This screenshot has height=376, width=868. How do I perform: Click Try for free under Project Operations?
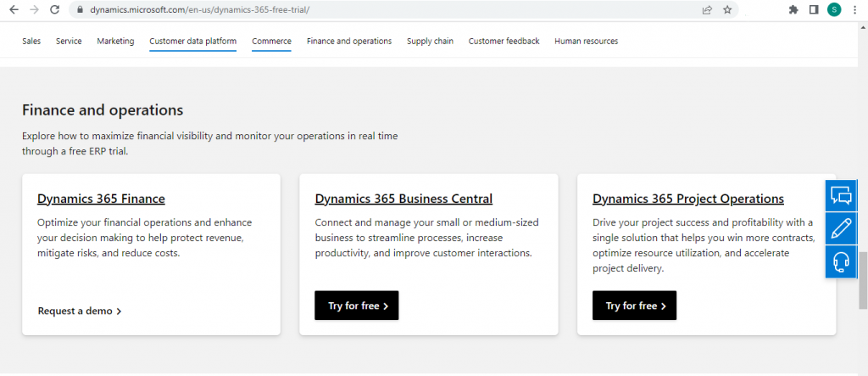pyautogui.click(x=634, y=306)
